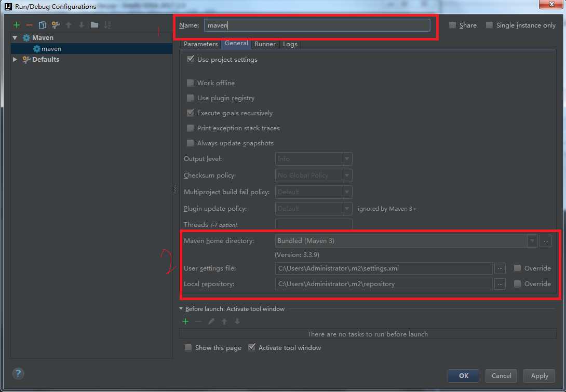
Task: Click the Apply button
Action: click(x=540, y=376)
